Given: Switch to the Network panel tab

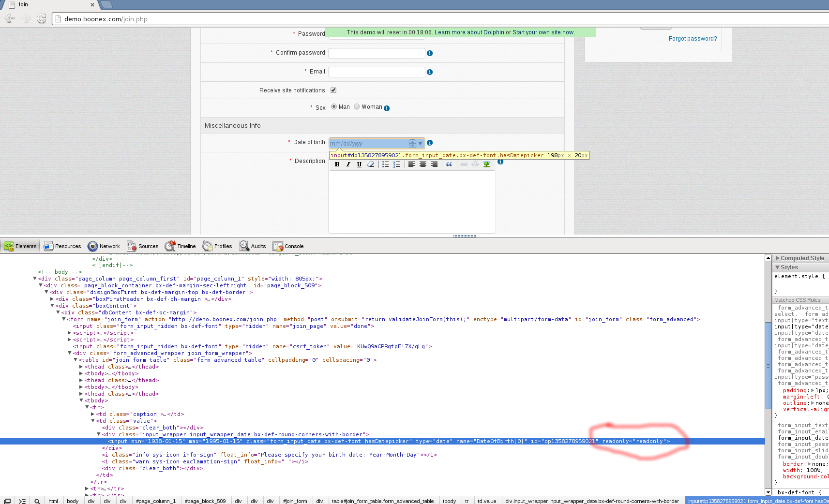Looking at the screenshot, I should (x=104, y=246).
